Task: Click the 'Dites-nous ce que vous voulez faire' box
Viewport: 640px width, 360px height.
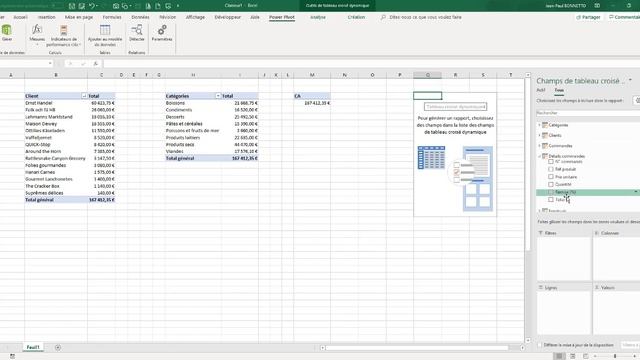Action: (425, 17)
